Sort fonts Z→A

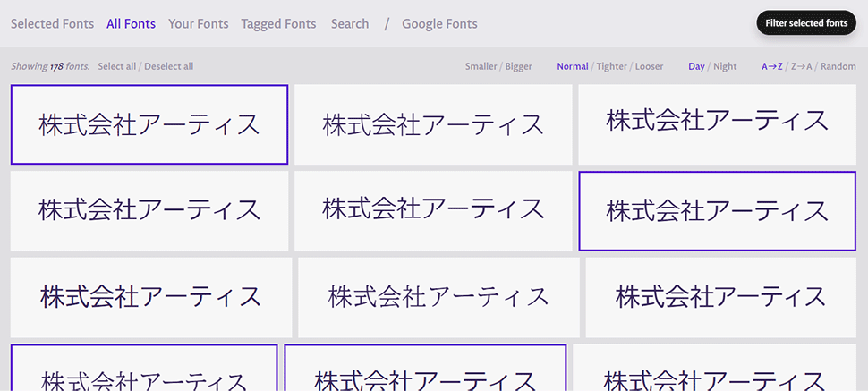coord(802,66)
